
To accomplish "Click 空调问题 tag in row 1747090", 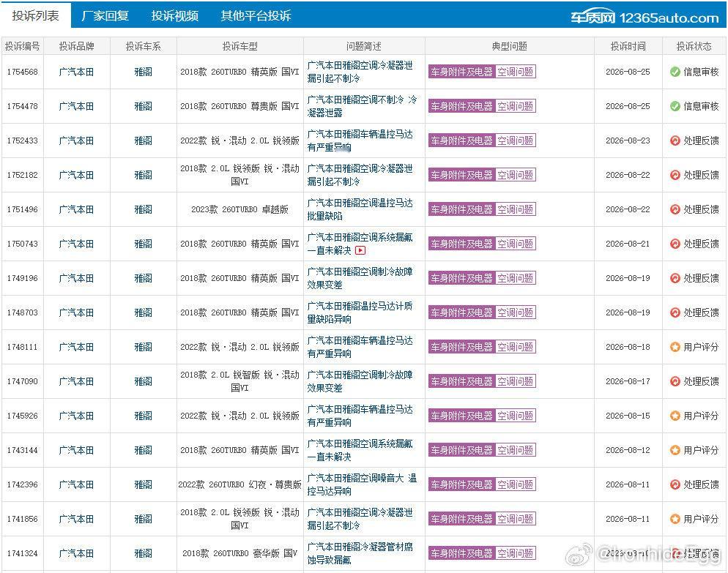I will click(x=516, y=381).
